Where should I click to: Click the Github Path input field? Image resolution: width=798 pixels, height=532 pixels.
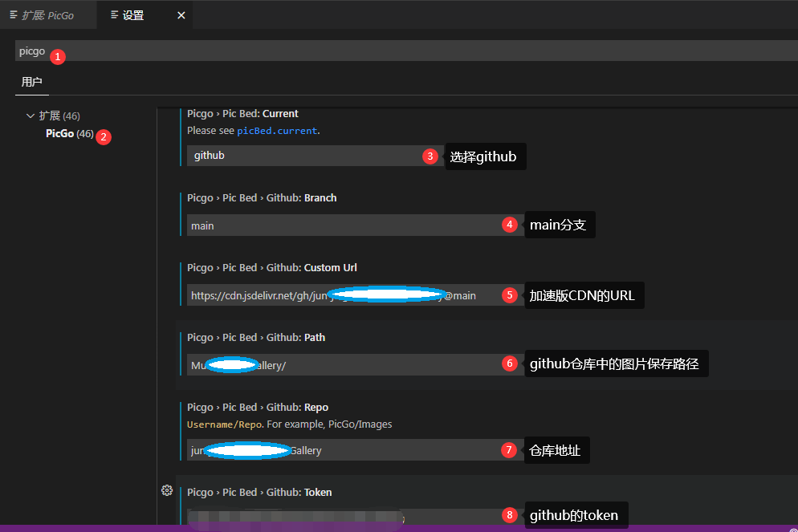[355, 364]
